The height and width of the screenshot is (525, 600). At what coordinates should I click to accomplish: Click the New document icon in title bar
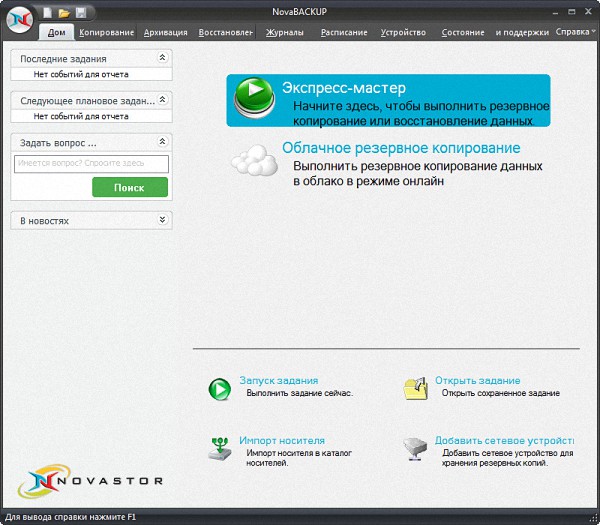[x=47, y=13]
